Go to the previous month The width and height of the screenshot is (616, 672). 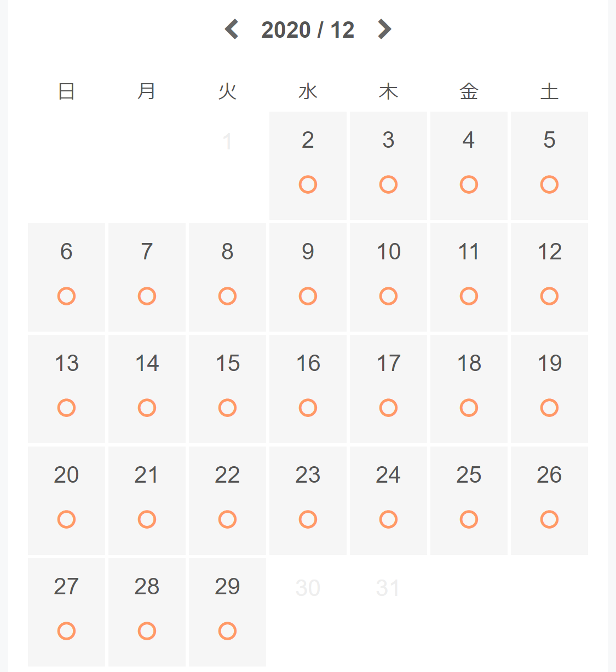pos(232,29)
